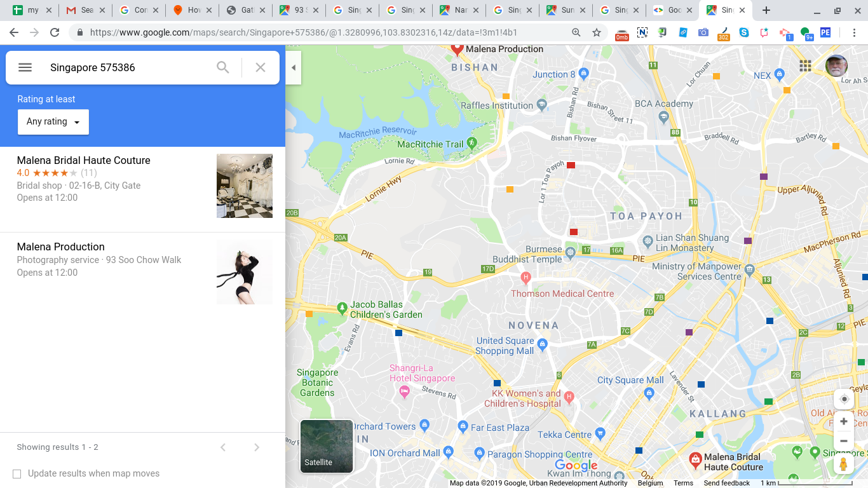Select the NEX shopping mall marker
Image resolution: width=868 pixels, height=488 pixels.
coord(780,75)
